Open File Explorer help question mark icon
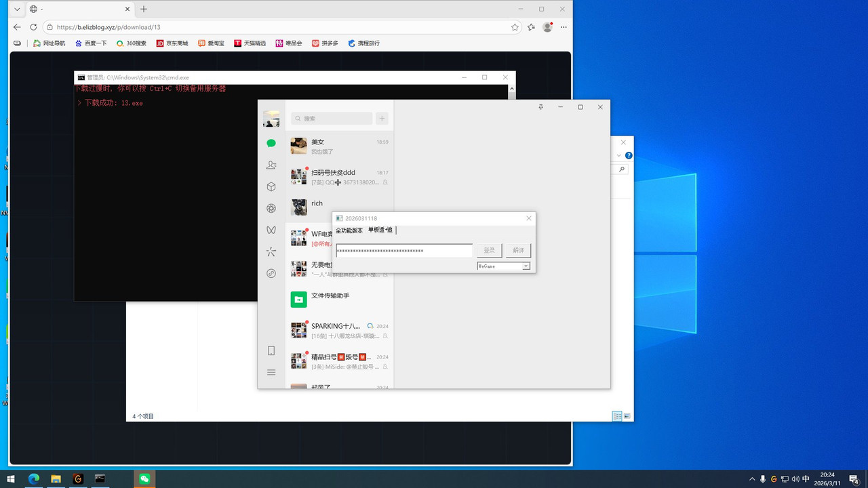Viewport: 868px width, 488px height. click(x=629, y=156)
